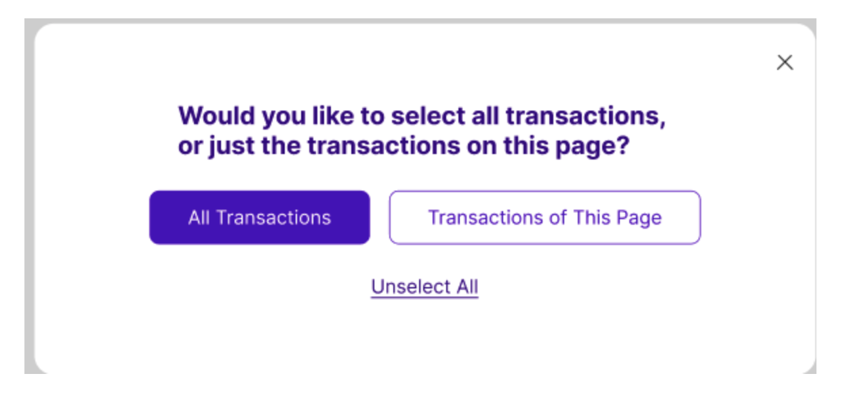Deselect everything using Unselect All

tap(425, 286)
